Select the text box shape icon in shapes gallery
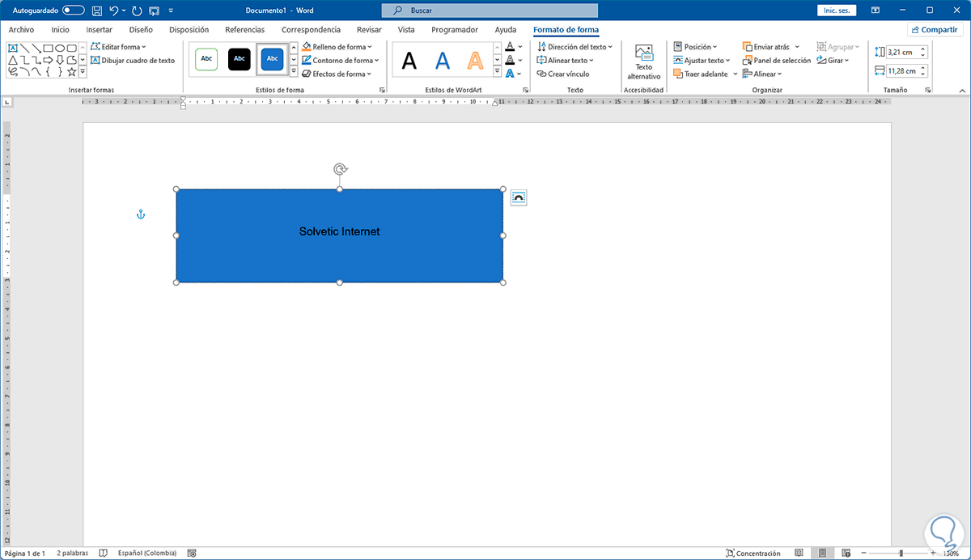Viewport: 971px width, 560px height. tap(13, 48)
